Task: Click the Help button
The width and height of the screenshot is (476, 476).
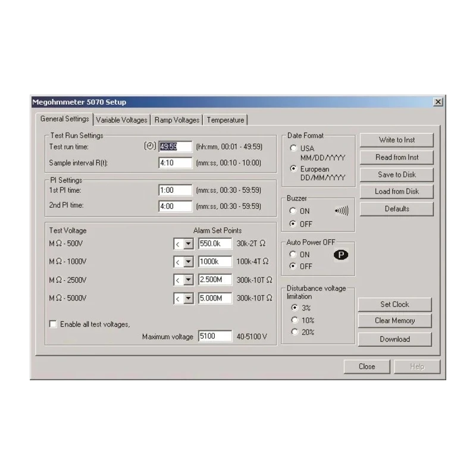Action: [x=417, y=367]
